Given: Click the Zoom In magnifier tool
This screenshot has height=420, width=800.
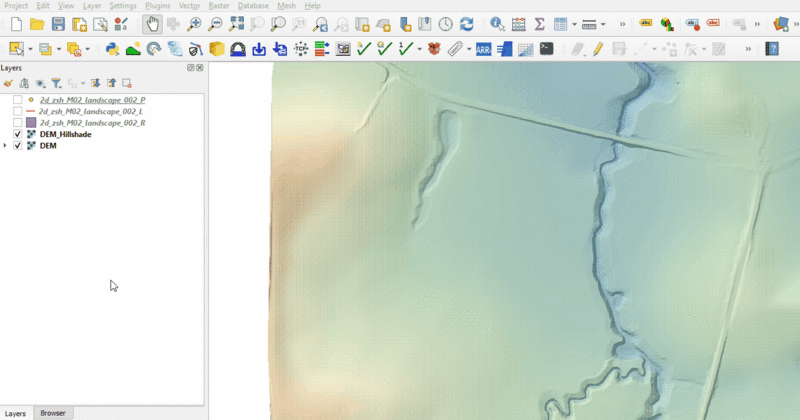Looking at the screenshot, I should pos(194,24).
